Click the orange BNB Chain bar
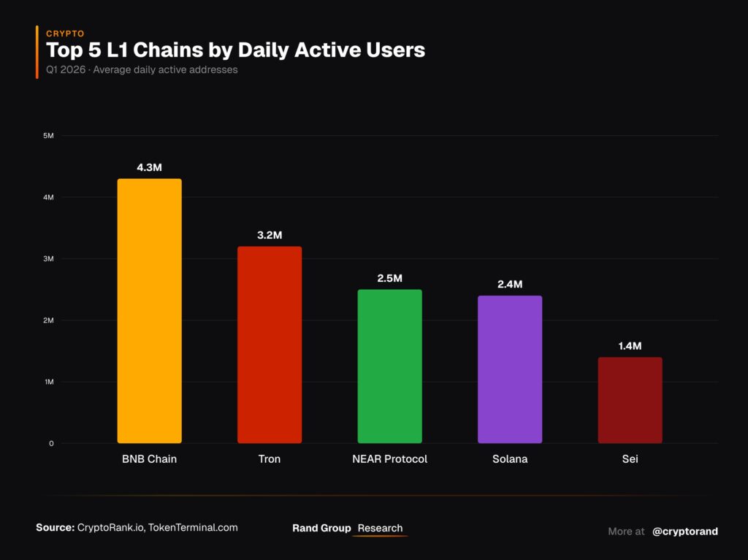This screenshot has width=748, height=560. click(x=149, y=311)
